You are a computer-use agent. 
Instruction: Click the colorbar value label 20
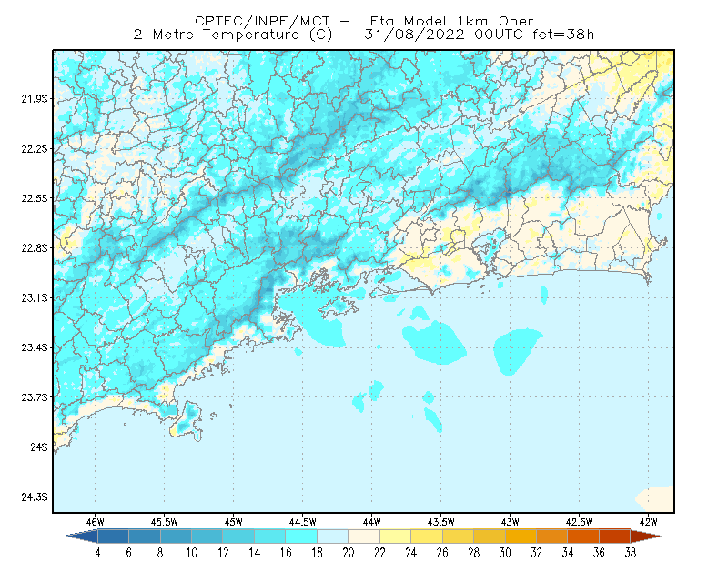(349, 553)
